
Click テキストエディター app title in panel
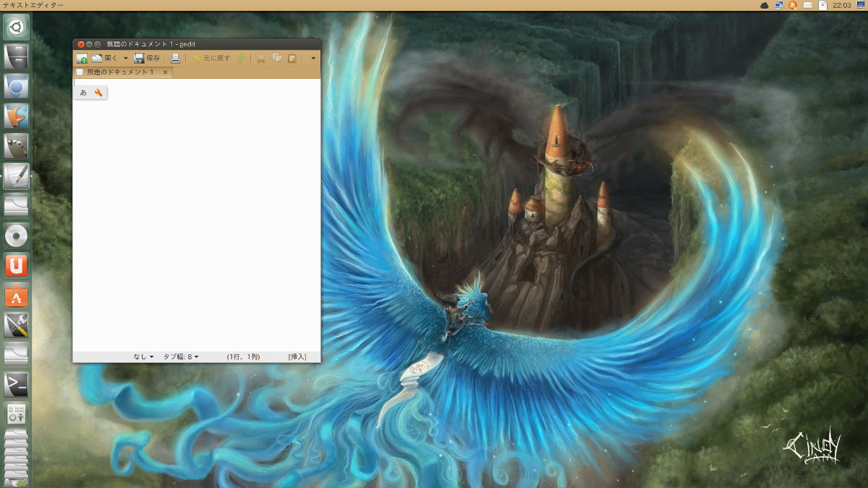click(33, 5)
